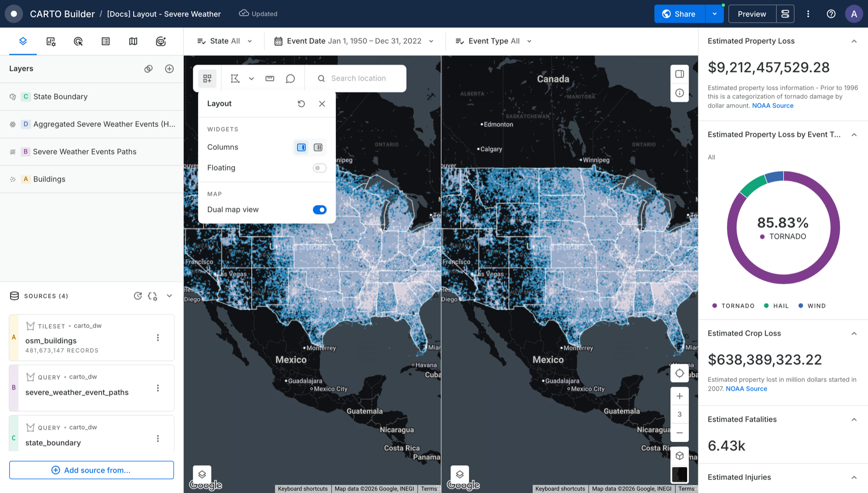Select the feature selection tool
Image resolution: width=868 pixels, height=493 pixels.
pos(235,78)
